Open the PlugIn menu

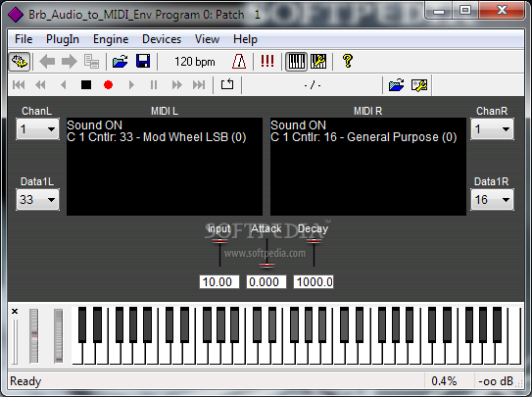click(x=63, y=39)
